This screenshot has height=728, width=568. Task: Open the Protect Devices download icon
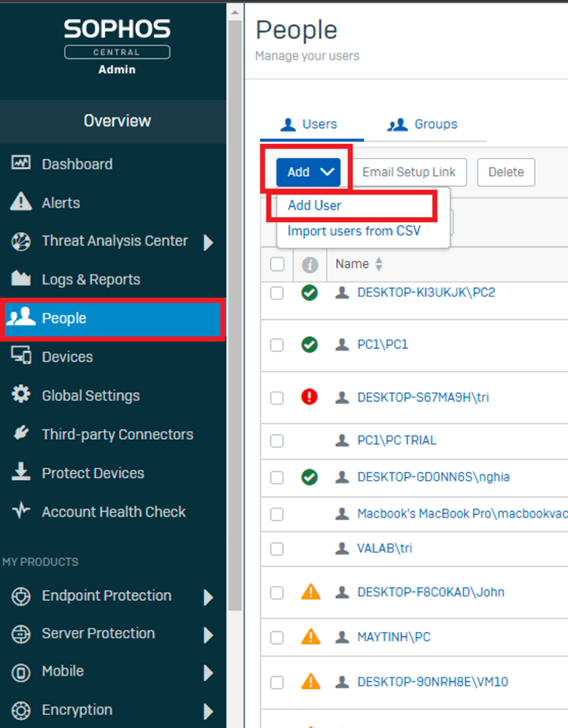pos(21,471)
